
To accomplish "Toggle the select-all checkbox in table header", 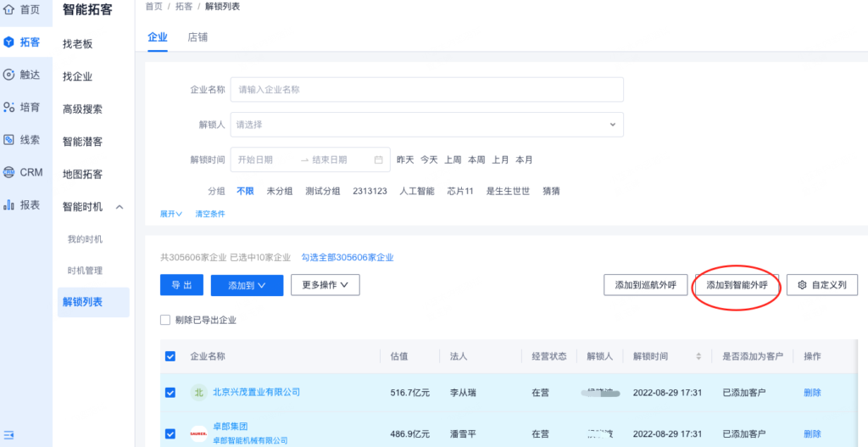I will tap(170, 356).
